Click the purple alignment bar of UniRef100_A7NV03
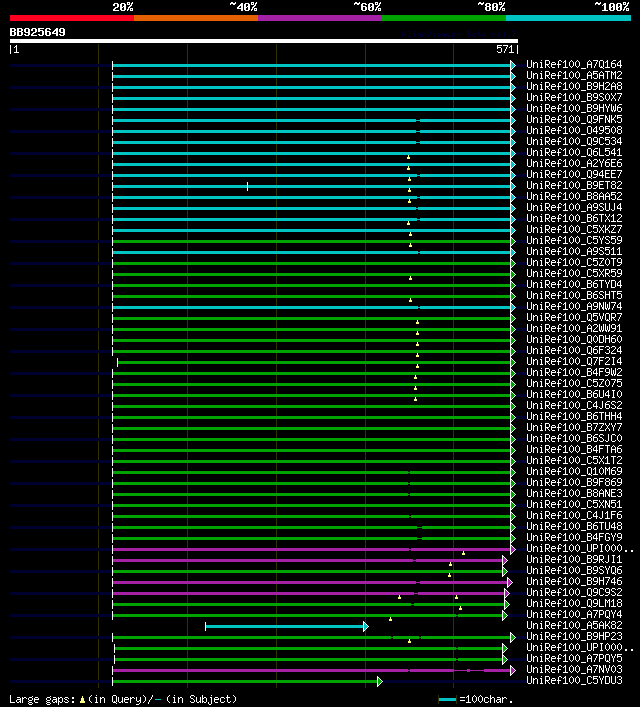 [x=314, y=670]
